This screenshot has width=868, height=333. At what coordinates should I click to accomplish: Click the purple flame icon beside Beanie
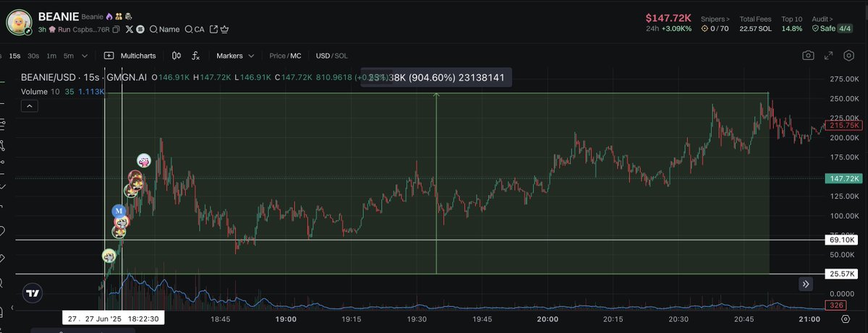[109, 16]
